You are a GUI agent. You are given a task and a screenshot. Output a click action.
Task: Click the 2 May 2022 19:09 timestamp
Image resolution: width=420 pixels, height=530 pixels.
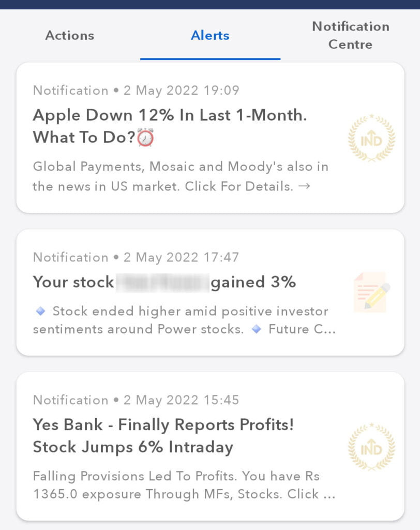(x=182, y=90)
